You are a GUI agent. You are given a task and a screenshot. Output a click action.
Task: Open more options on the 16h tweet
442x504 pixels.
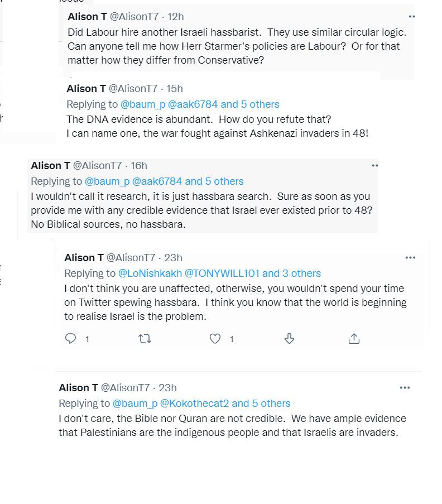point(375,165)
